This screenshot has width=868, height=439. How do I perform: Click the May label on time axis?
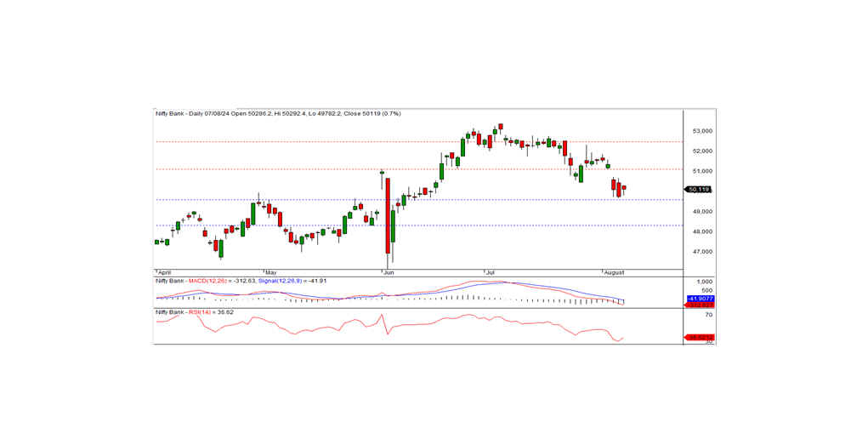pyautogui.click(x=270, y=273)
